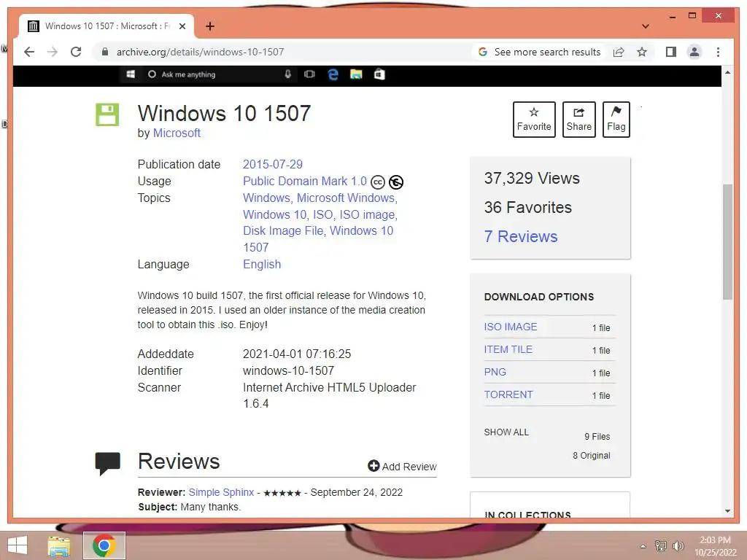Click the Creative Commons CC icon
Screen dimensions: 747x560
pyautogui.click(x=378, y=182)
